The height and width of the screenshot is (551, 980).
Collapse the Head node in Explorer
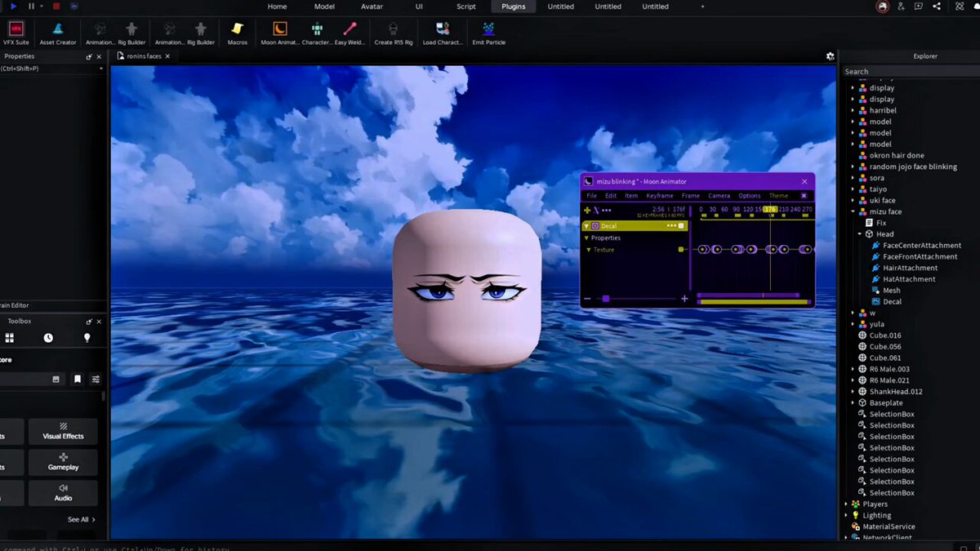(860, 234)
